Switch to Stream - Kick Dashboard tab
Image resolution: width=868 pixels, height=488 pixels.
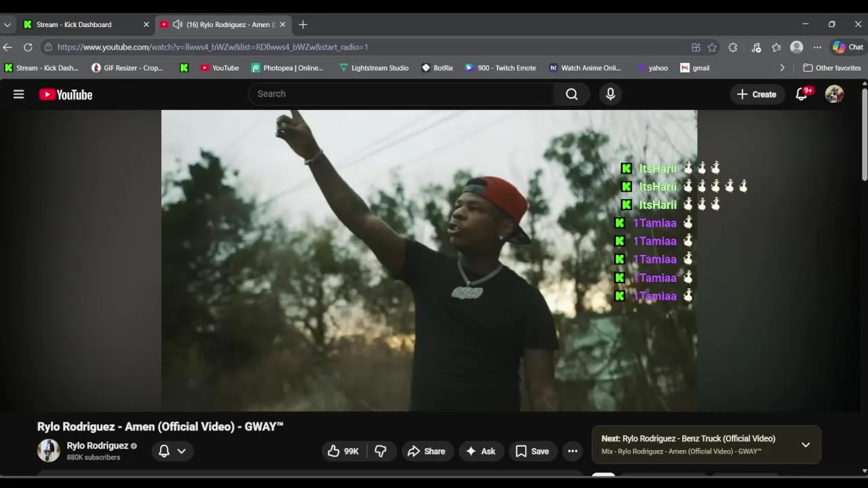click(85, 24)
